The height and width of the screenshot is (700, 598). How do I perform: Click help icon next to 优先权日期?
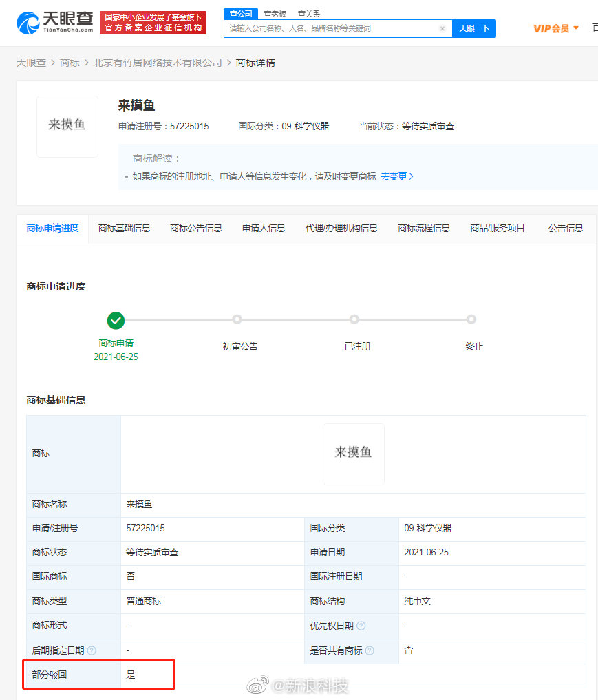point(361,626)
